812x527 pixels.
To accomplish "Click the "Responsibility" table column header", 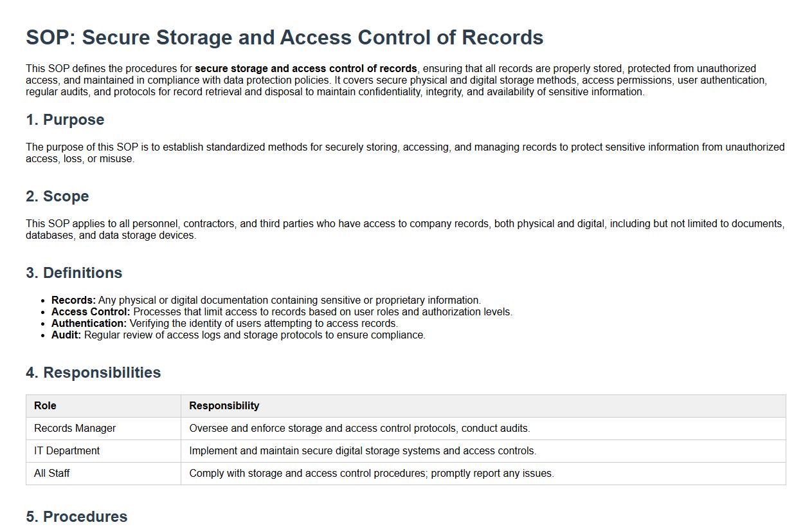I will [x=224, y=406].
